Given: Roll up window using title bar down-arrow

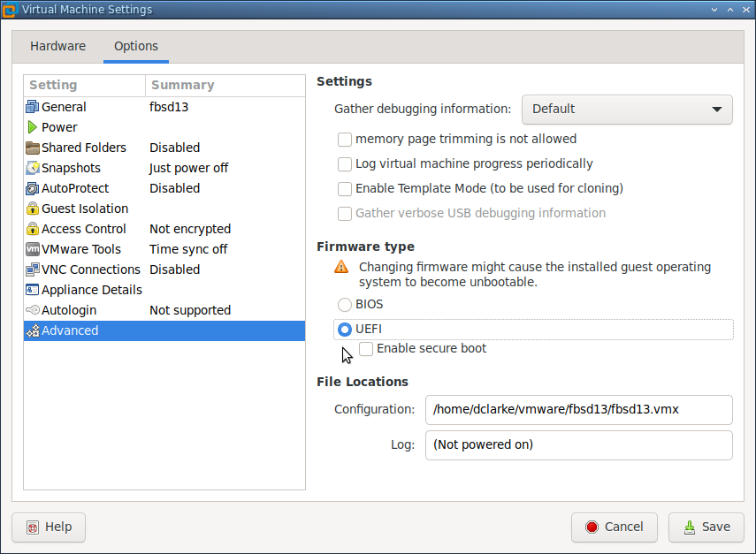Looking at the screenshot, I should point(714,10).
